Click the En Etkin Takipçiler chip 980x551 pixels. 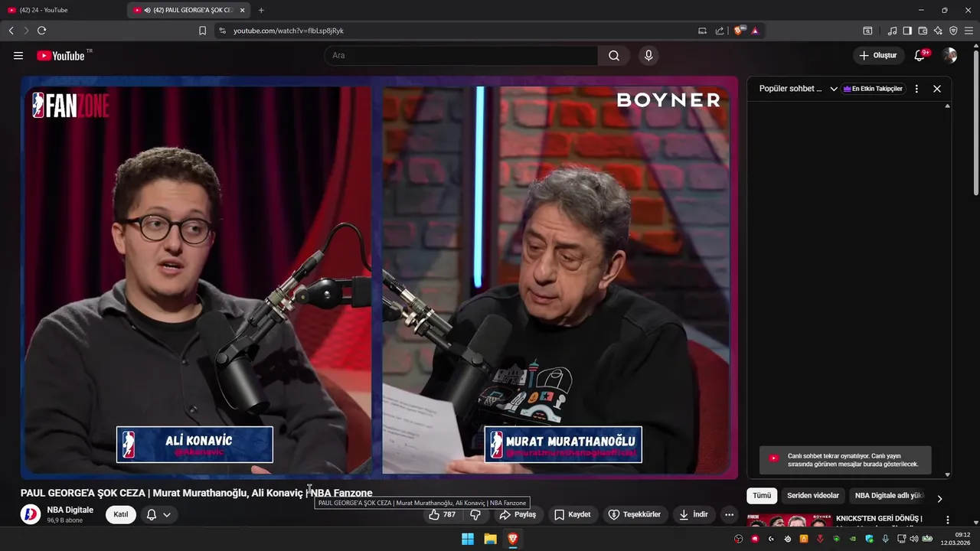[x=873, y=89]
